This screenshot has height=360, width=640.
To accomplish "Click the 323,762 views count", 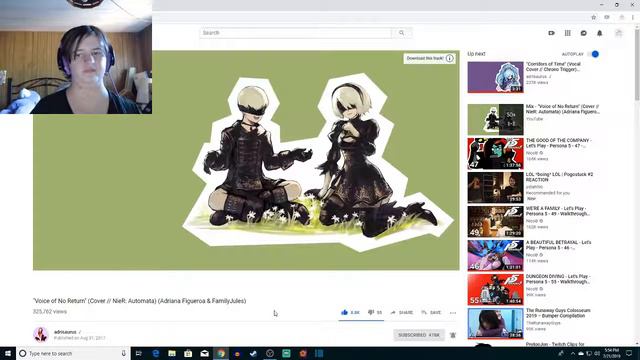I will [x=50, y=311].
